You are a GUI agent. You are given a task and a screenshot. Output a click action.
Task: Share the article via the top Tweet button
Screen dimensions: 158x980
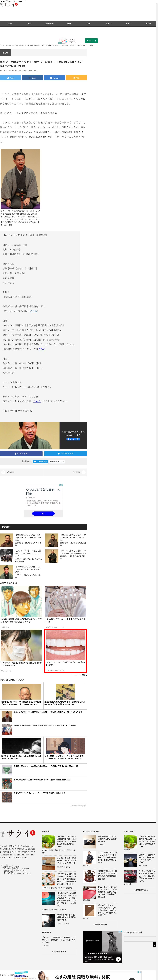11,78
